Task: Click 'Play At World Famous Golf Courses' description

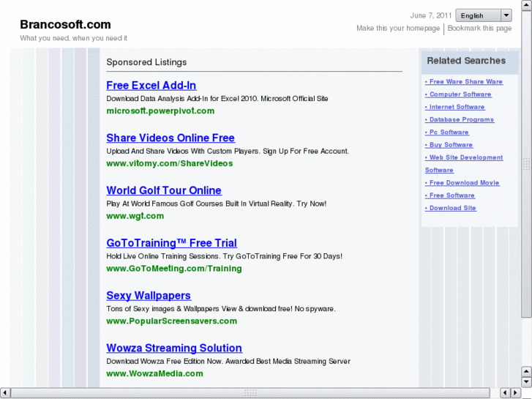Action: point(217,204)
